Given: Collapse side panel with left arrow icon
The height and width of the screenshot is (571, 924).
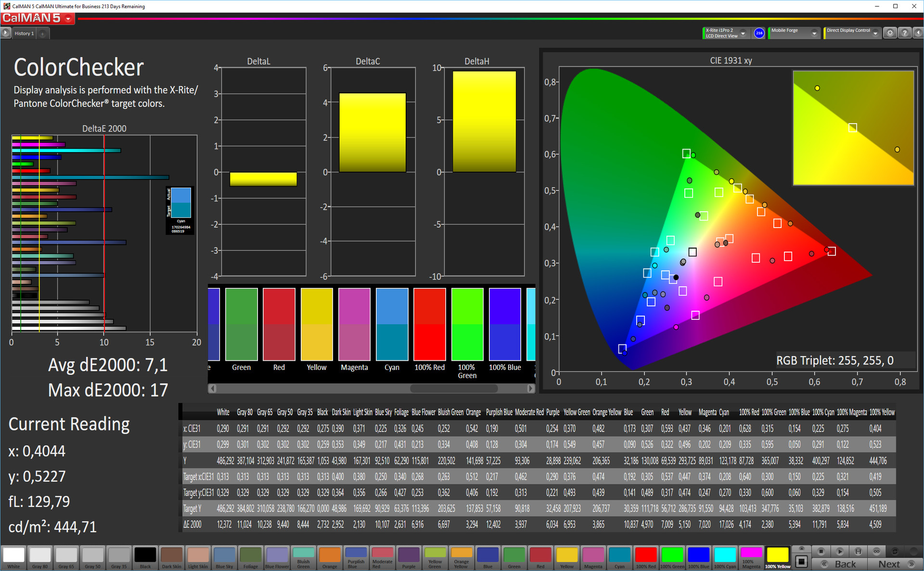Looking at the screenshot, I should click(x=918, y=33).
